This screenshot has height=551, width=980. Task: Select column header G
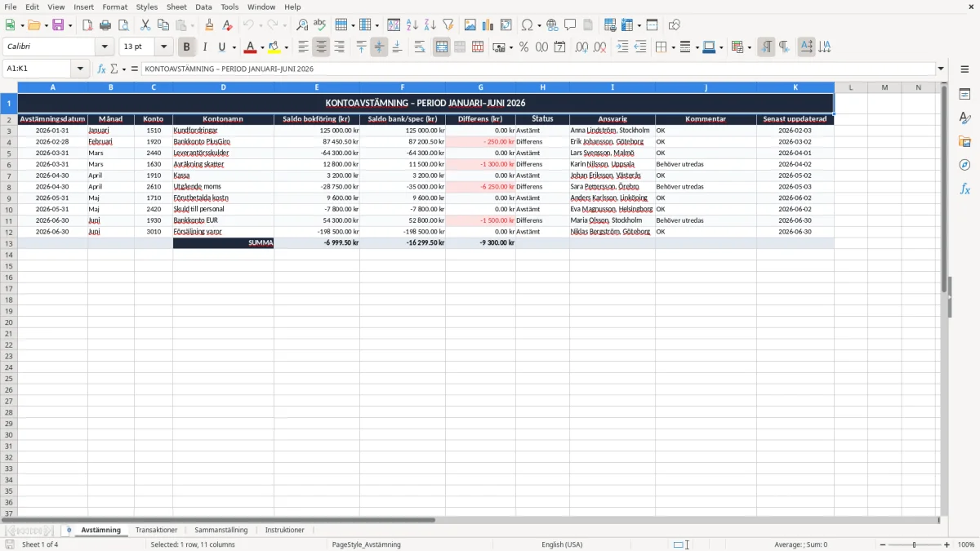click(x=480, y=87)
